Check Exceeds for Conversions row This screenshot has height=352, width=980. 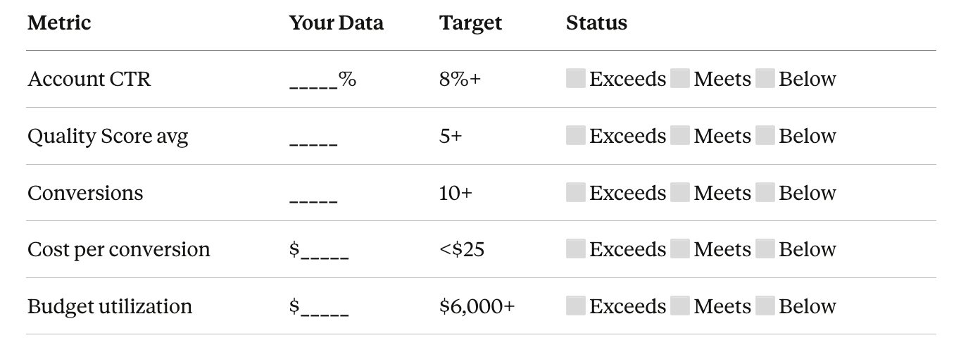coord(576,192)
